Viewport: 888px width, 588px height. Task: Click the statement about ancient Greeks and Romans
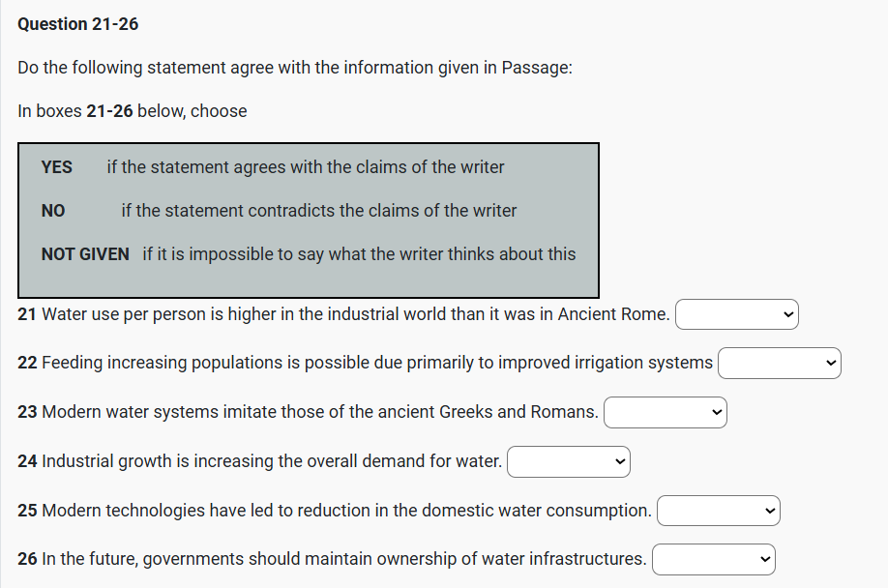[x=308, y=413]
